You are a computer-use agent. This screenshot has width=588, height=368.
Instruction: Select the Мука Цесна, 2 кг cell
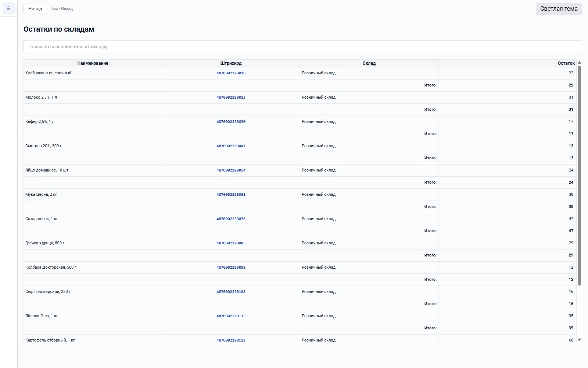click(x=93, y=194)
